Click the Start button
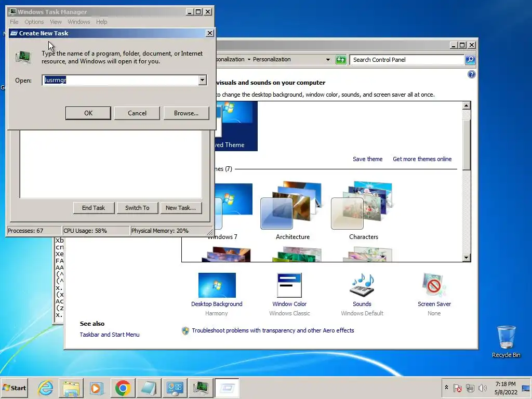The width and height of the screenshot is (532, 399). (14, 388)
